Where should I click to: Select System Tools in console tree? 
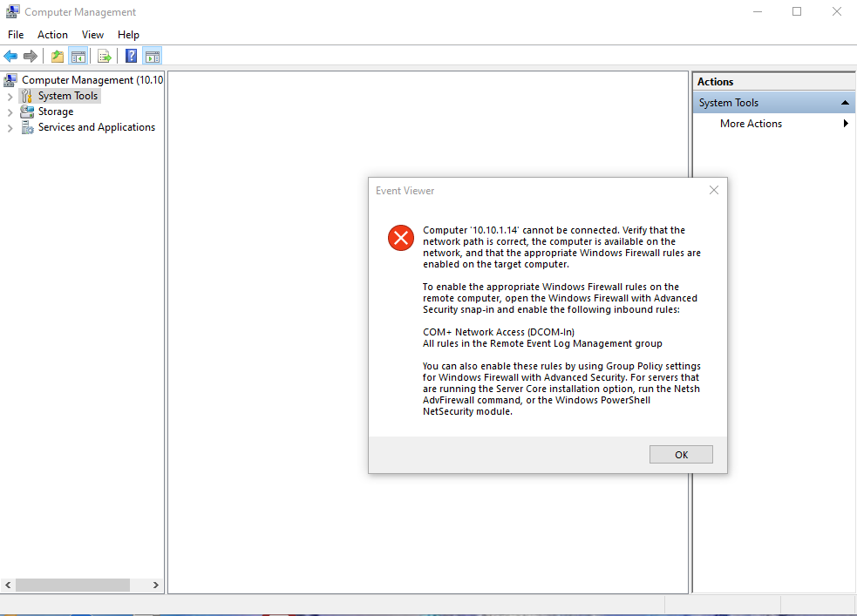(x=68, y=96)
